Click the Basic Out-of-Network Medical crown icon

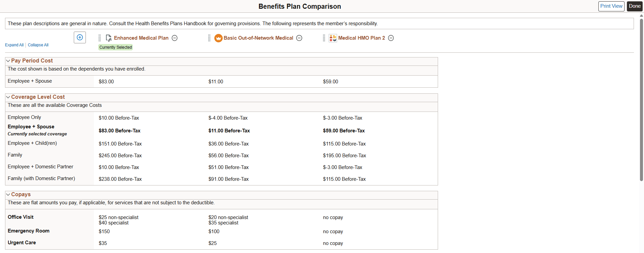coord(218,38)
